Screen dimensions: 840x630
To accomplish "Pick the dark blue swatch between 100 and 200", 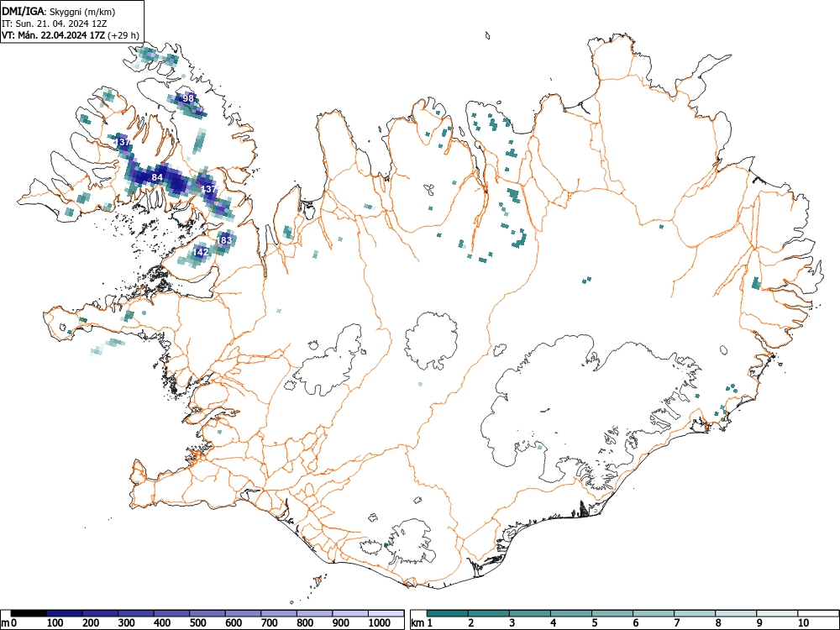I will tap(65, 613).
